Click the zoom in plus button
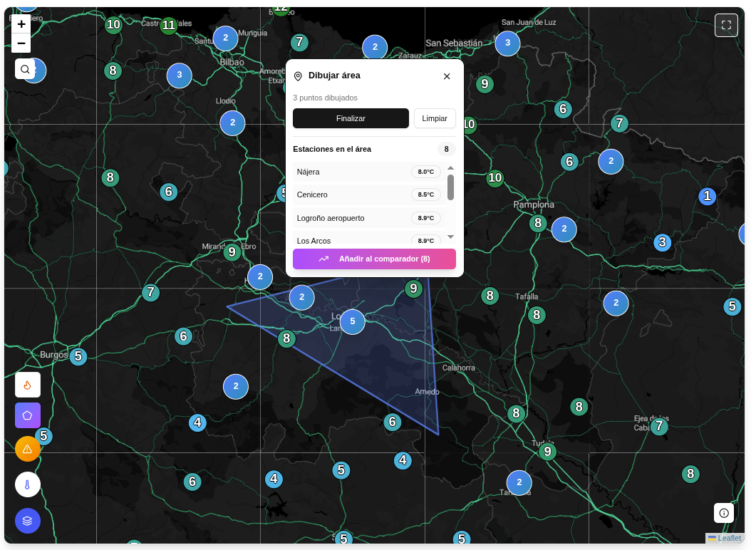The width and height of the screenshot is (756, 550). (x=21, y=24)
